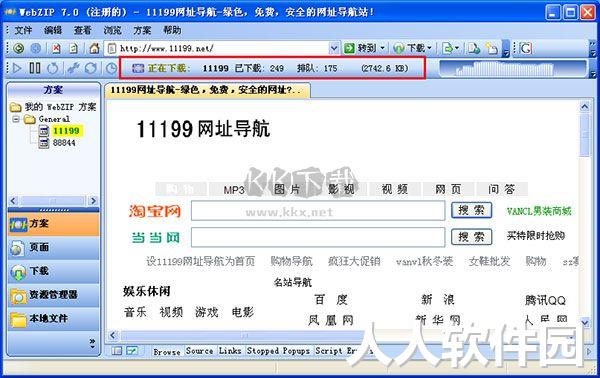
Task: Click the downloading status film icon
Action: pyautogui.click(x=138, y=68)
